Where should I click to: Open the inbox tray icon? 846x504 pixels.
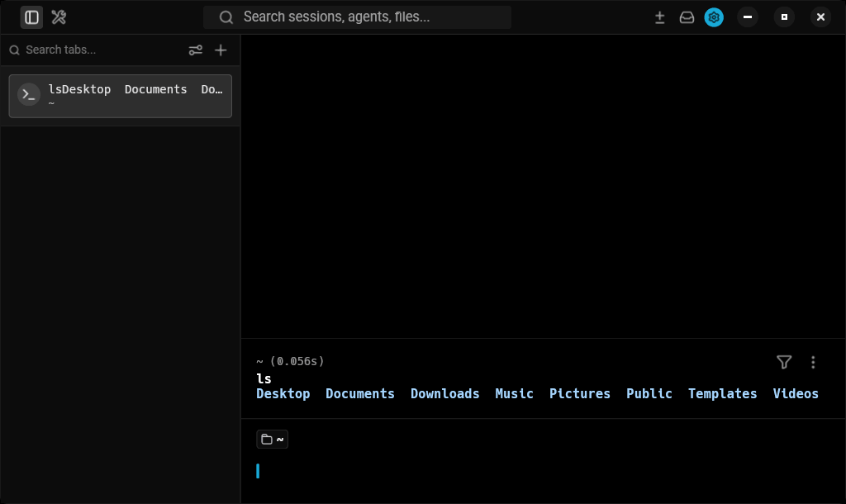click(687, 17)
